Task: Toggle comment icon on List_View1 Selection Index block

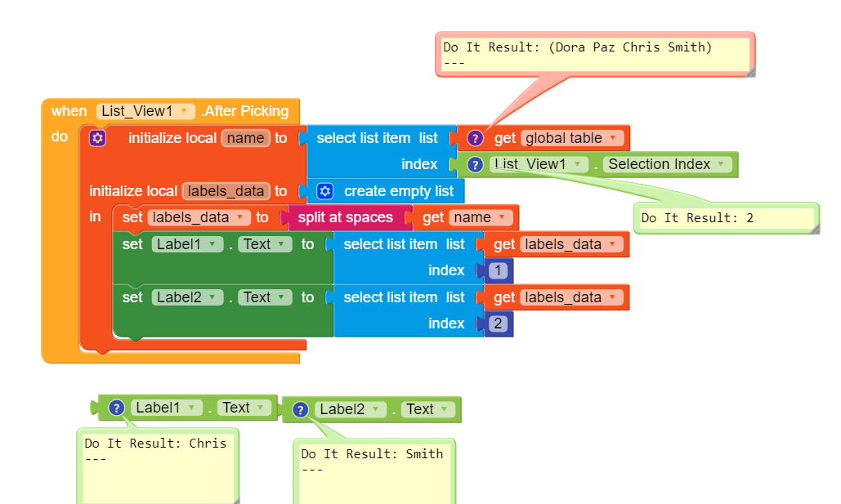Action: pyautogui.click(x=475, y=165)
